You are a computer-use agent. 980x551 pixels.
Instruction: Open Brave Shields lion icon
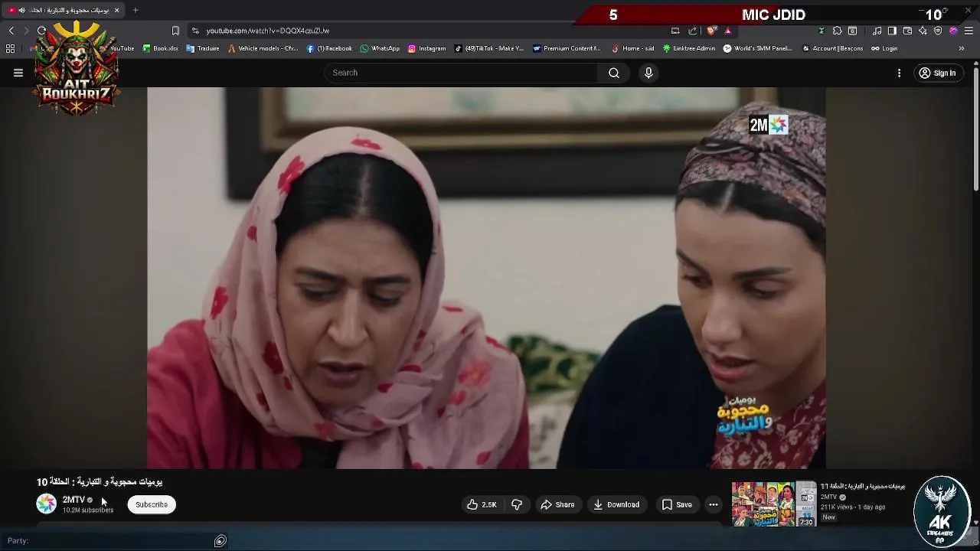coord(711,31)
